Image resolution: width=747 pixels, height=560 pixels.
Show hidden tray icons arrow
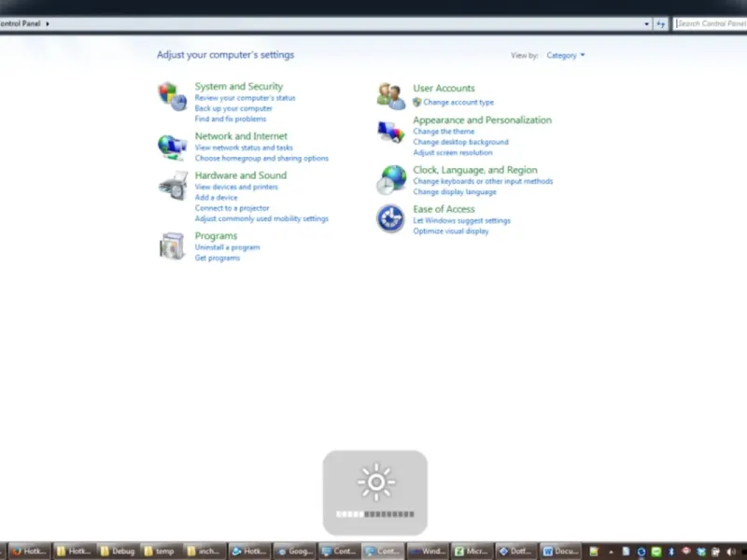pyautogui.click(x=611, y=552)
